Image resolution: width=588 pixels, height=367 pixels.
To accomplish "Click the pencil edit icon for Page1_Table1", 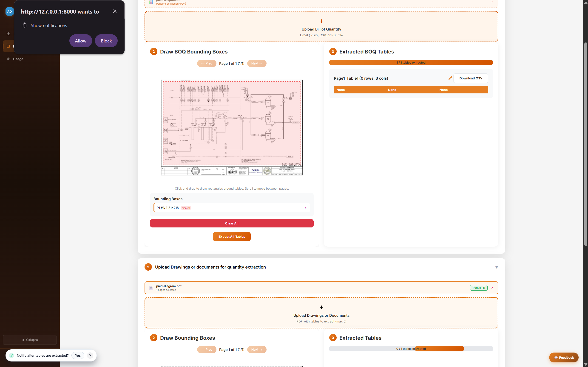I will 450,78.
